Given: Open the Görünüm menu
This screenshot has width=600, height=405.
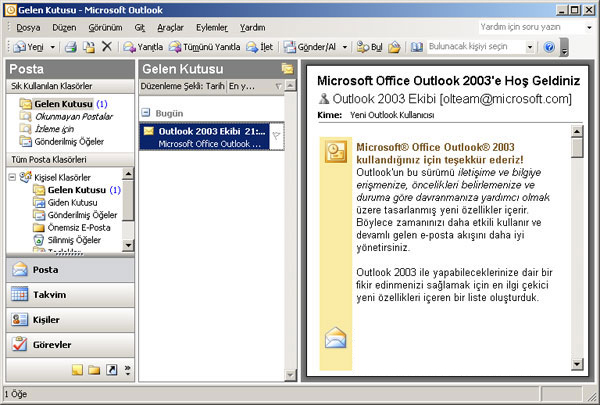Looking at the screenshot, I should (x=105, y=28).
